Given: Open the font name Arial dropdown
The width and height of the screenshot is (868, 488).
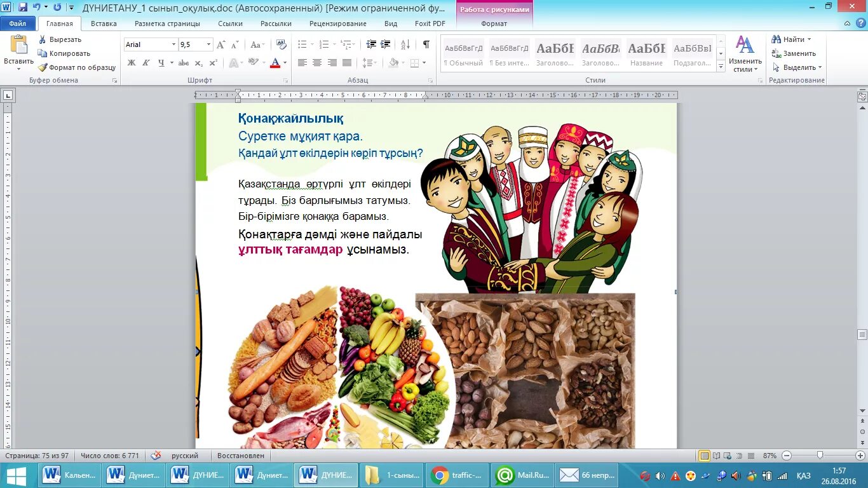Looking at the screenshot, I should tap(173, 44).
